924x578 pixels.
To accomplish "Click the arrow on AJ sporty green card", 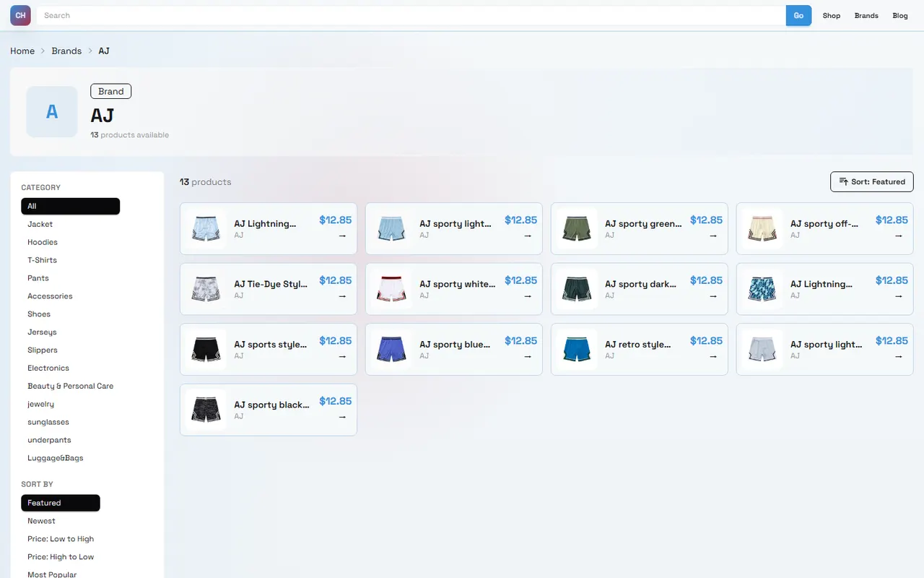I will pos(713,236).
